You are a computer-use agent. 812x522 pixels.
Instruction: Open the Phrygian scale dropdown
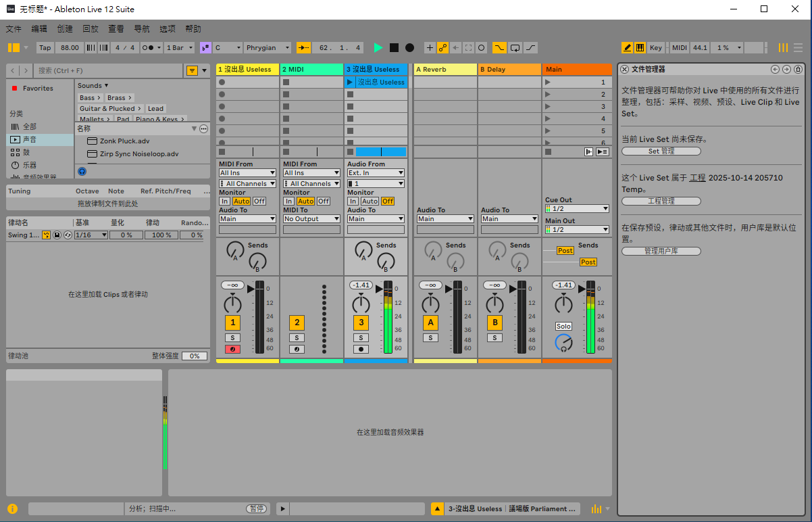point(268,47)
